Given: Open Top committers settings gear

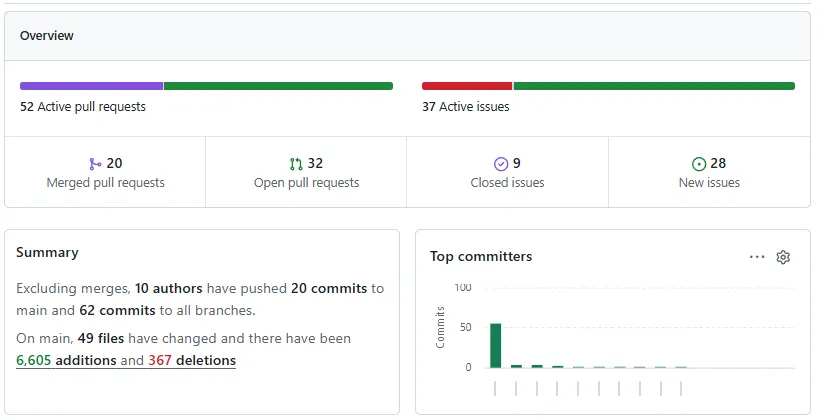Looking at the screenshot, I should [x=783, y=257].
